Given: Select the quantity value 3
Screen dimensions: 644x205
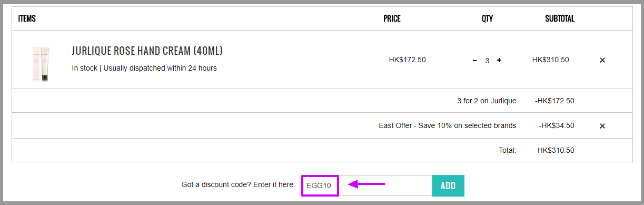Looking at the screenshot, I should click(487, 61).
